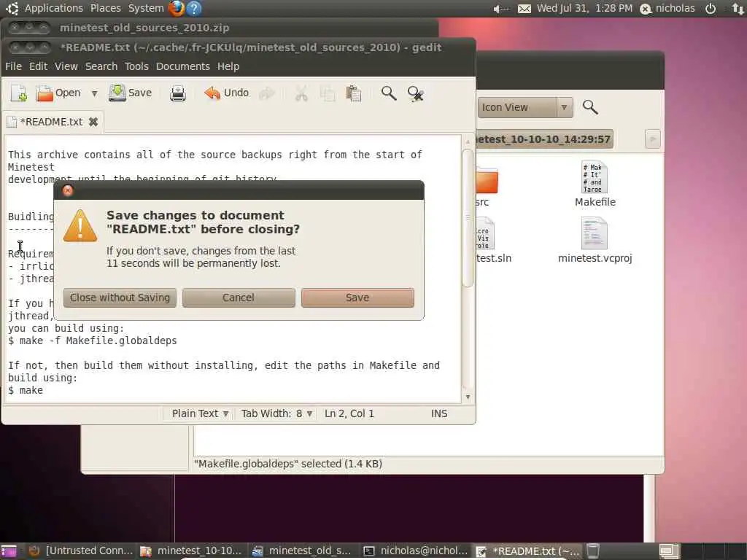This screenshot has height=560, width=747.
Task: Click the Save toolbar icon in gedit
Action: click(117, 93)
